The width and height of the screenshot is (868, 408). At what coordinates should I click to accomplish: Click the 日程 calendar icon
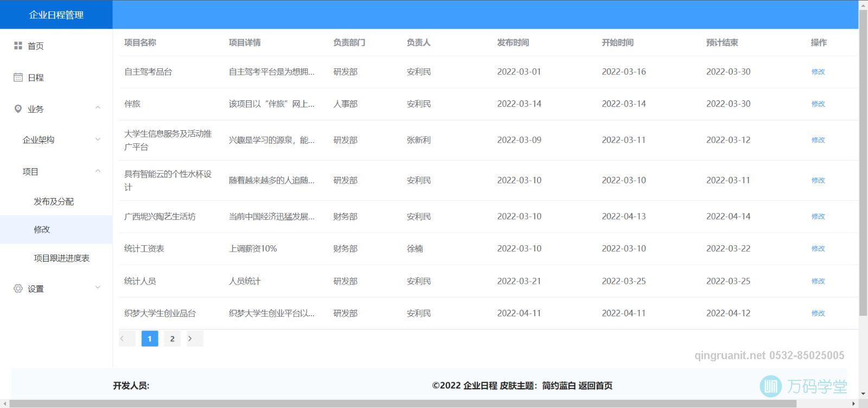point(18,78)
